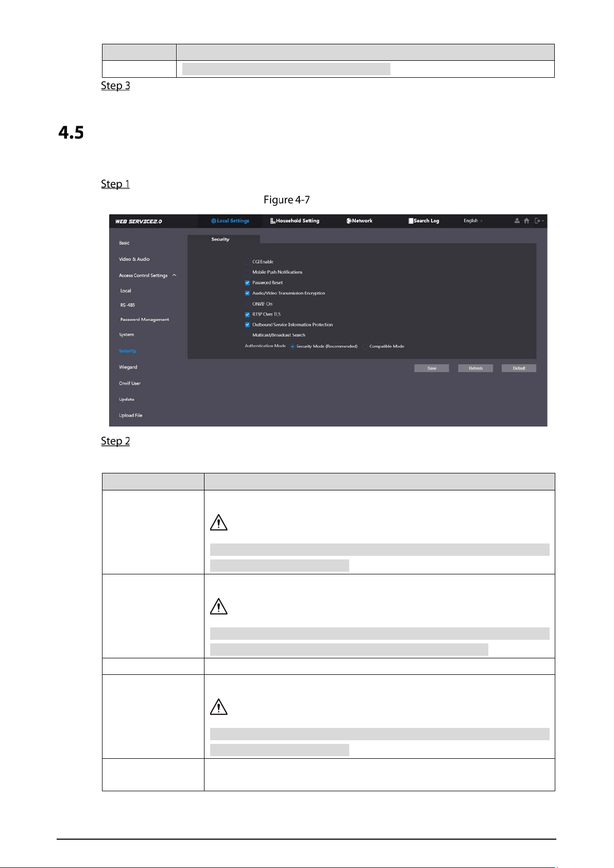Click the 4.5 section number
The height and width of the screenshot is (868, 614).
(x=71, y=132)
